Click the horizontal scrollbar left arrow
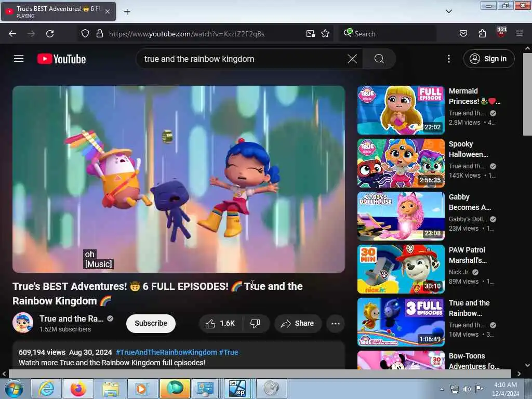 point(4,374)
